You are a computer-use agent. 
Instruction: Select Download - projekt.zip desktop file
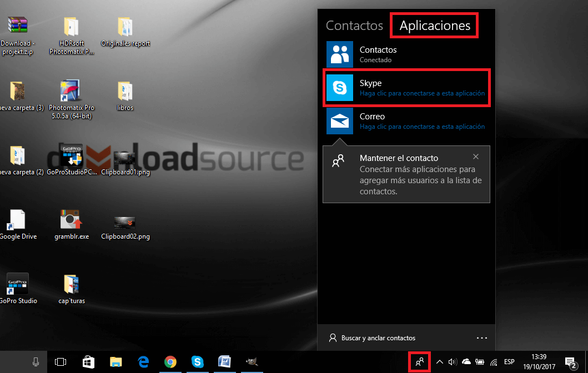pyautogui.click(x=18, y=36)
